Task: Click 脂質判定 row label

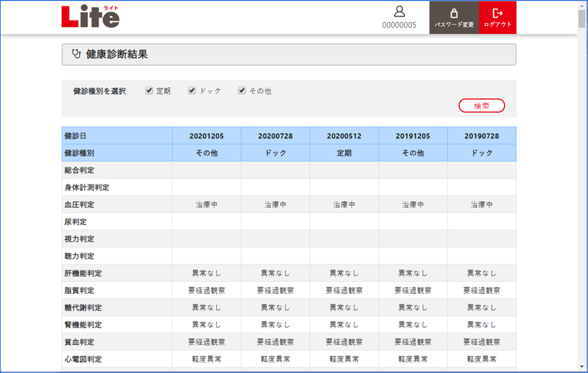Action: 79,291
